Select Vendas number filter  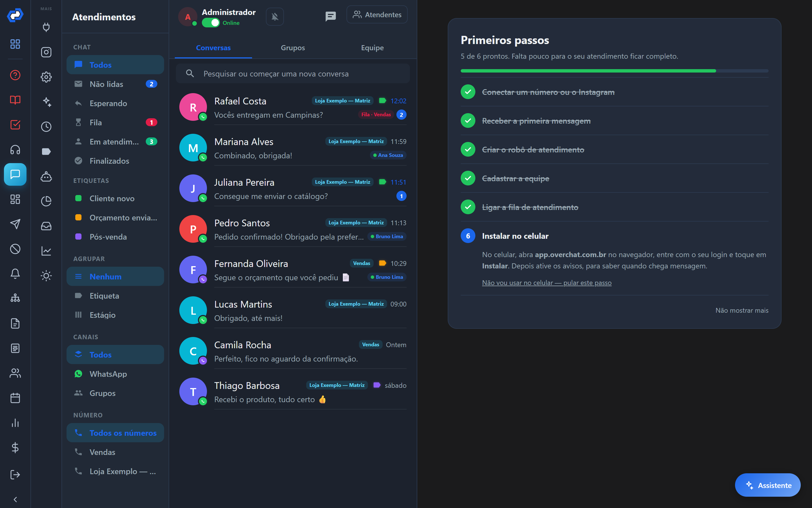coord(115,452)
